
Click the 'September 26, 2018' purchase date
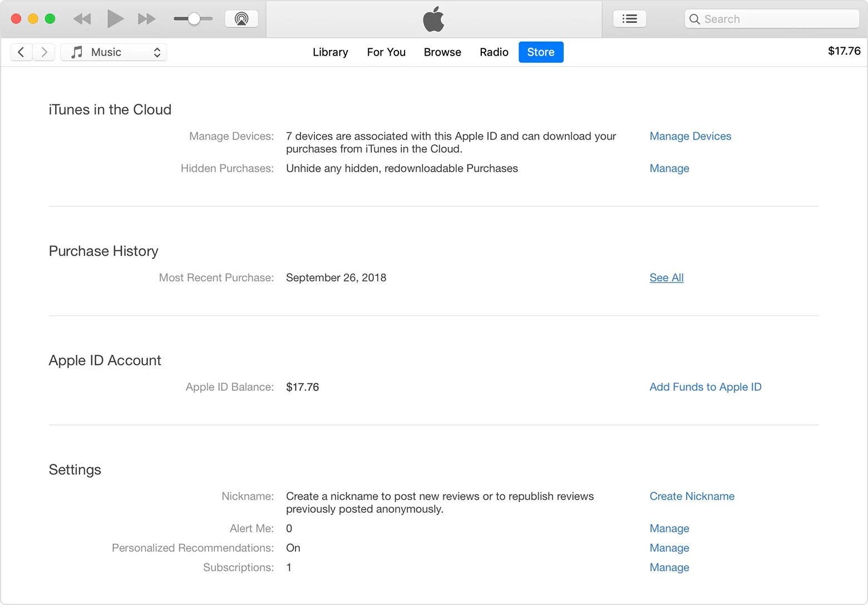(336, 277)
